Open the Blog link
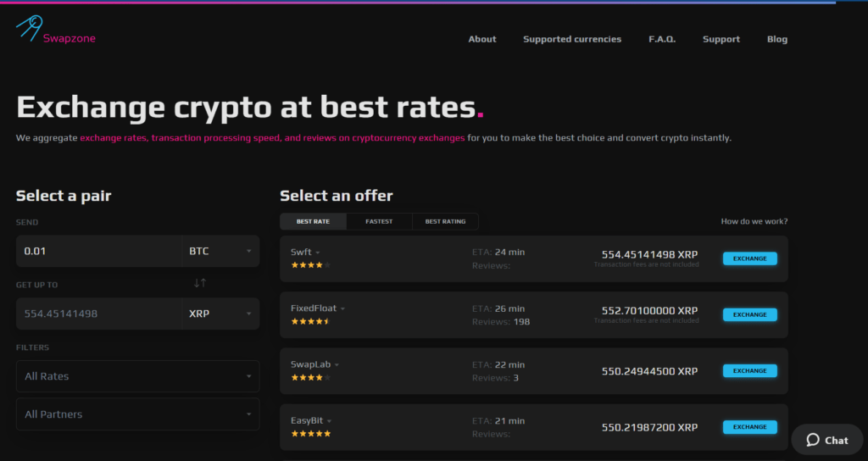This screenshot has height=461, width=868. point(777,39)
